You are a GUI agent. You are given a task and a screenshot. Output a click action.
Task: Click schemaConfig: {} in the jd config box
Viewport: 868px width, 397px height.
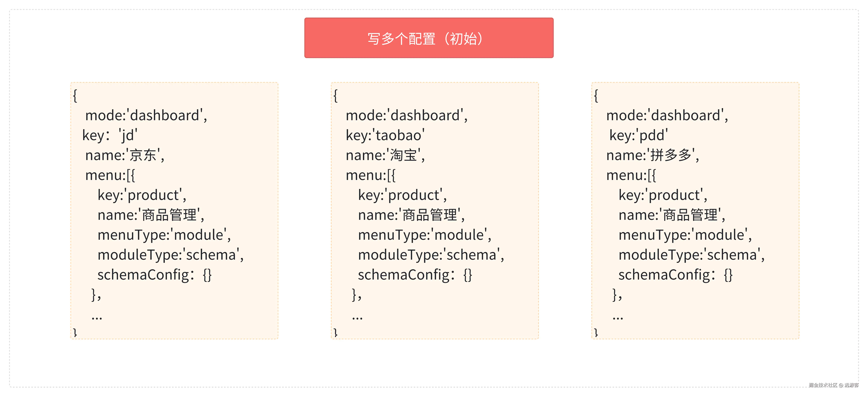click(x=155, y=275)
